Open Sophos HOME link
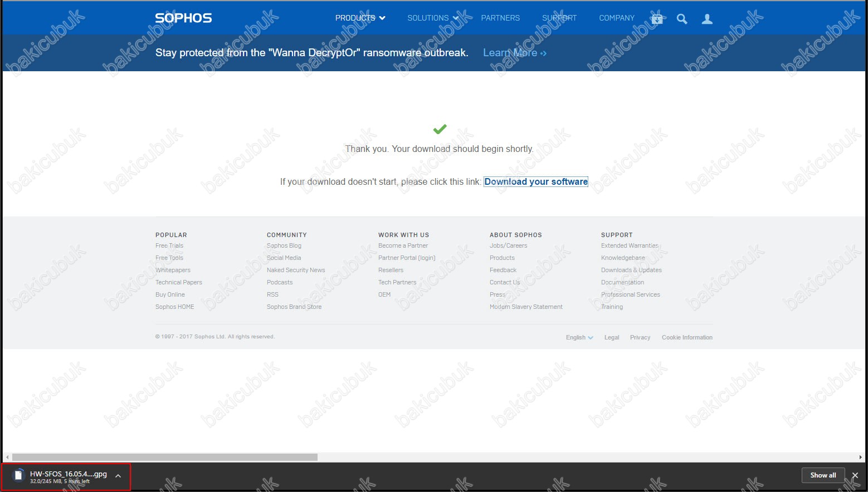The image size is (868, 492). 175,307
